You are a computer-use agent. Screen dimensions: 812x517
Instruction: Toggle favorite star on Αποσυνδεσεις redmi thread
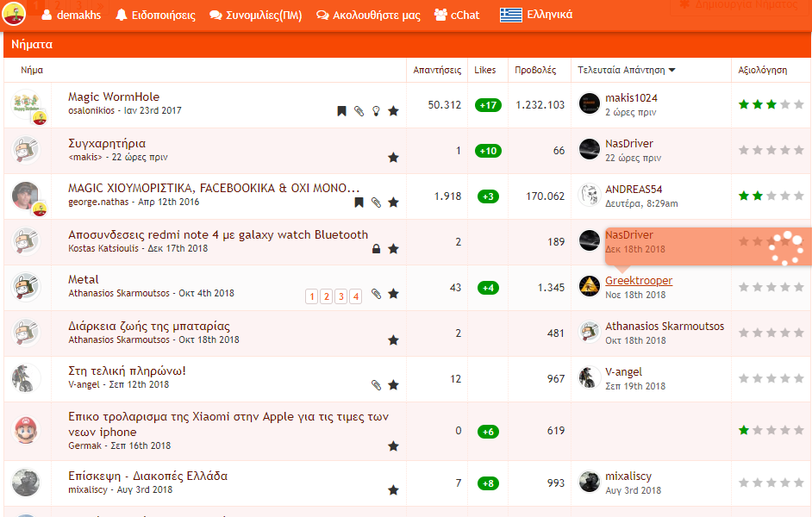(x=394, y=249)
